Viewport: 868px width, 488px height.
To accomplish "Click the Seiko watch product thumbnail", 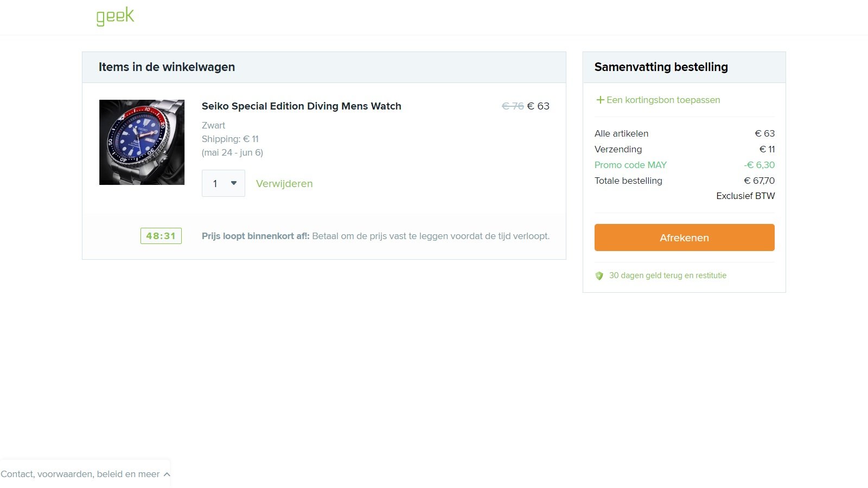I will [x=142, y=142].
